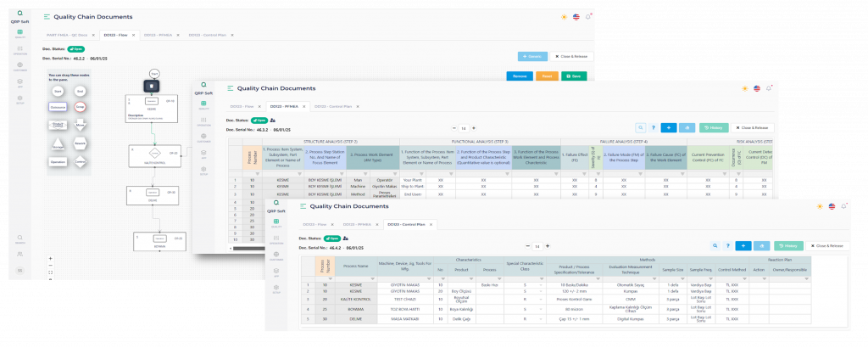
Task: Click the search icon in the PFMEA toolbar
Action: tap(642, 127)
